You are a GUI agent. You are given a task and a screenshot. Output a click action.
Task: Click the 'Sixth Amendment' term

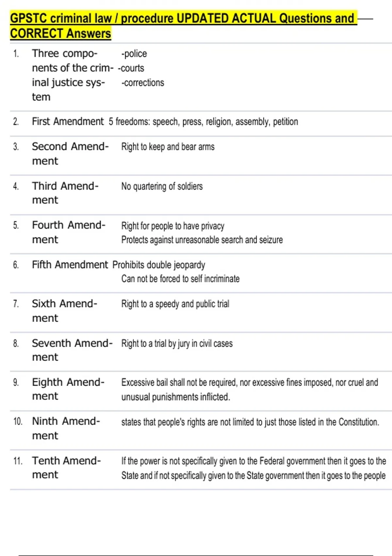64,310
